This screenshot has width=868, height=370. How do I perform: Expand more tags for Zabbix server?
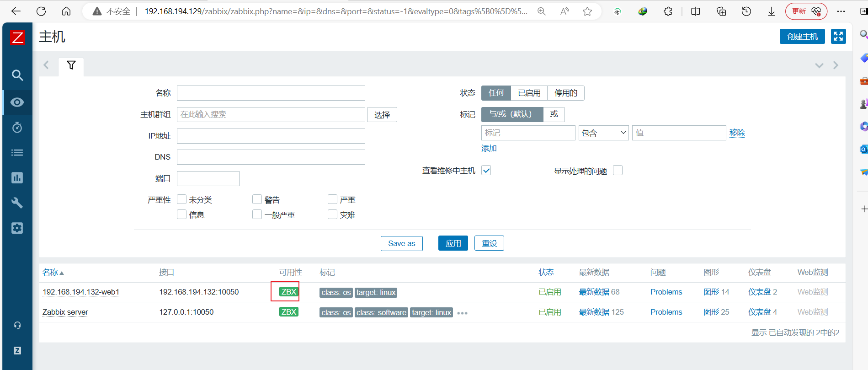click(462, 313)
